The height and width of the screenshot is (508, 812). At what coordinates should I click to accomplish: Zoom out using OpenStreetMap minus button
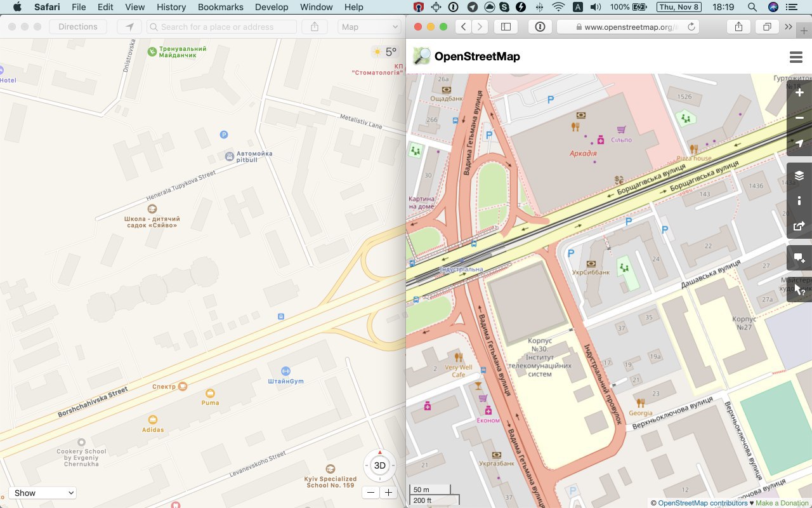[799, 118]
